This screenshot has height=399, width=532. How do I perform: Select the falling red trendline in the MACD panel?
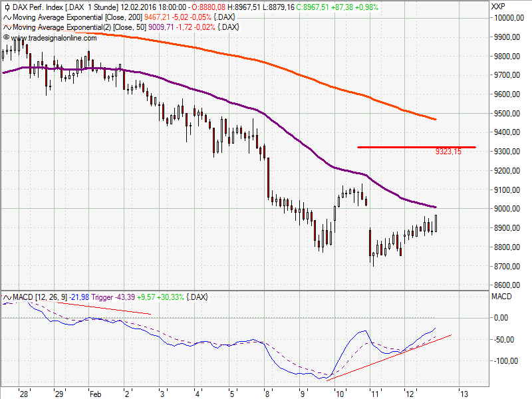[x=106, y=309]
